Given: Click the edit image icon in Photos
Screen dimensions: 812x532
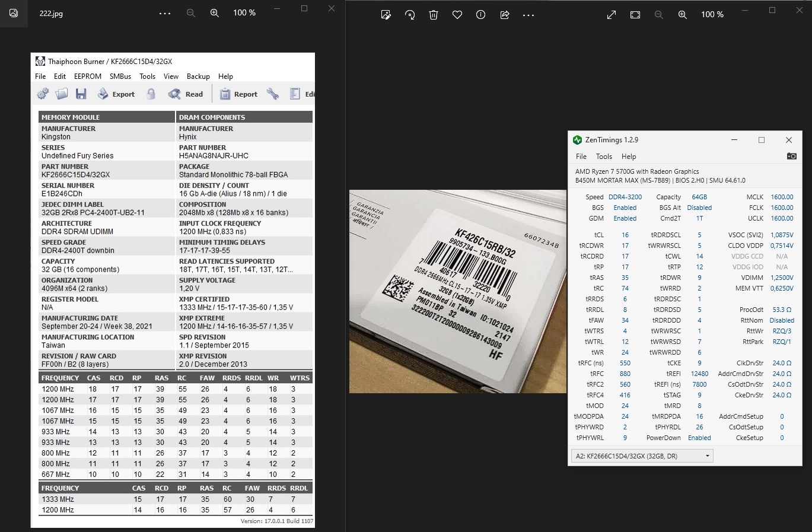Looking at the screenshot, I should click(386, 15).
